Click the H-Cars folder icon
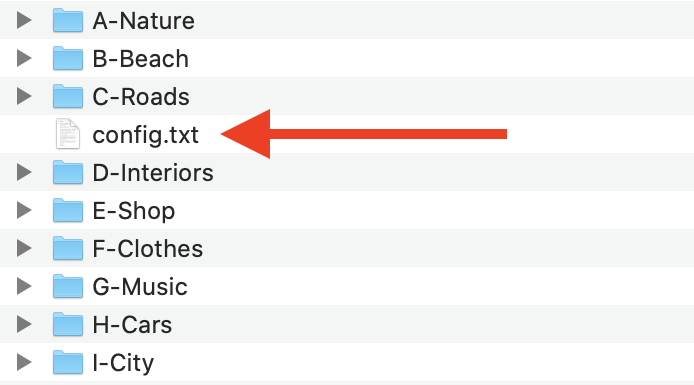Image resolution: width=694 pixels, height=385 pixels. pos(68,325)
